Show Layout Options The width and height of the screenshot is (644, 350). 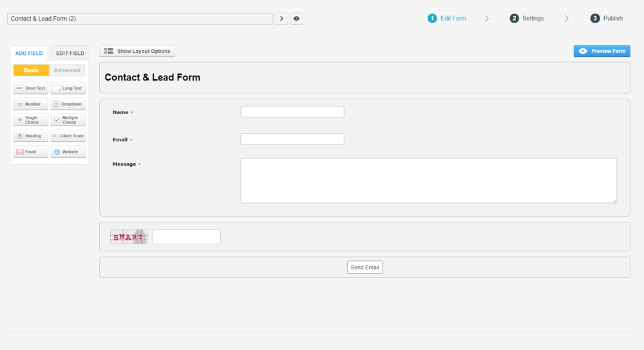[137, 51]
